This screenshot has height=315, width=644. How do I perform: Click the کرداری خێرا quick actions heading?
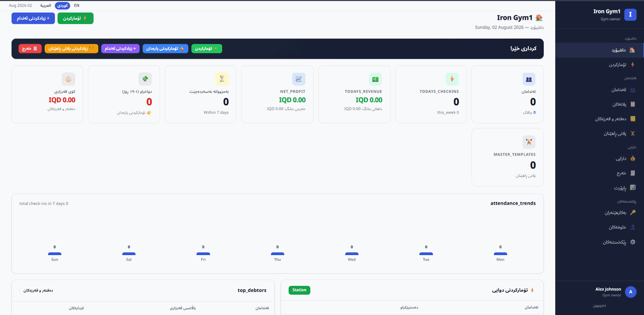coord(523,48)
